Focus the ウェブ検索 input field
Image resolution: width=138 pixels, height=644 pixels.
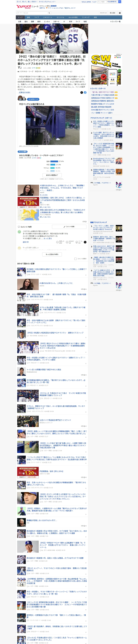[x=102, y=2]
